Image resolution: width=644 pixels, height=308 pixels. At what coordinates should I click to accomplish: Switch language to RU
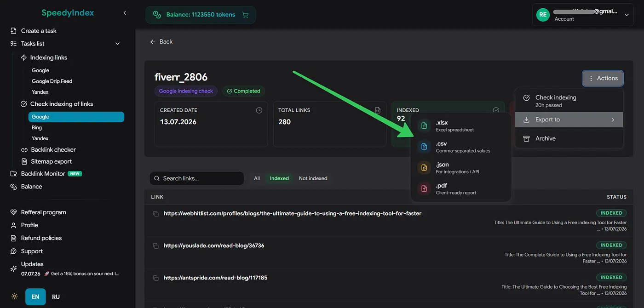tap(56, 297)
